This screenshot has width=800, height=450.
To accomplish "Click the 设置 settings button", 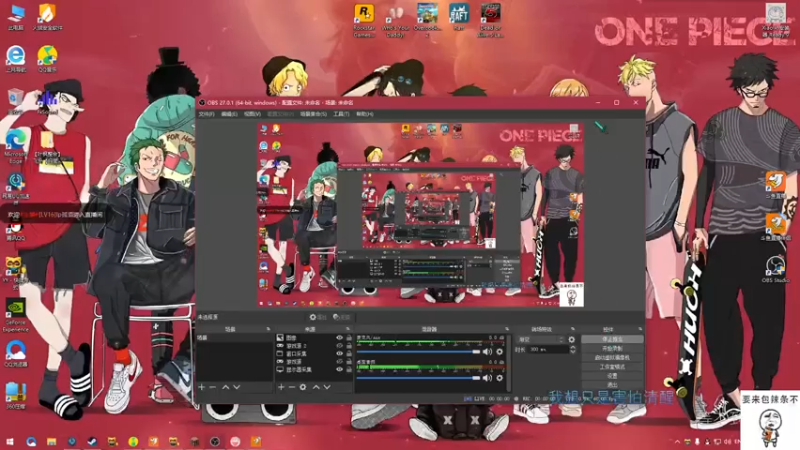I will click(612, 376).
